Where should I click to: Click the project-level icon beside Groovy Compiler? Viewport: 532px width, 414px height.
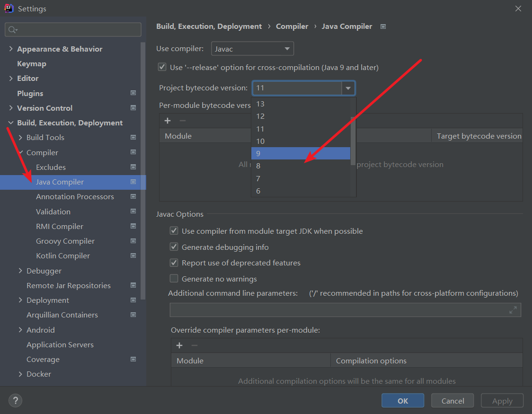coord(133,241)
